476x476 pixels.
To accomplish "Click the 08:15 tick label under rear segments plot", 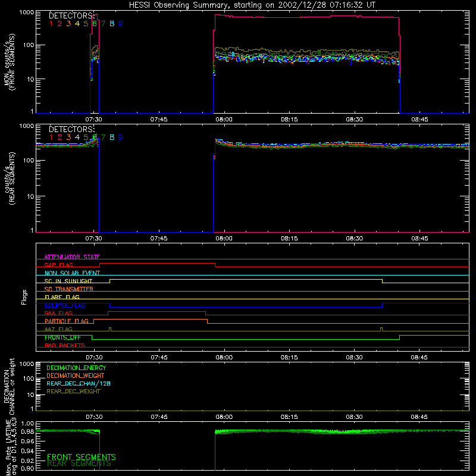I will click(289, 239).
